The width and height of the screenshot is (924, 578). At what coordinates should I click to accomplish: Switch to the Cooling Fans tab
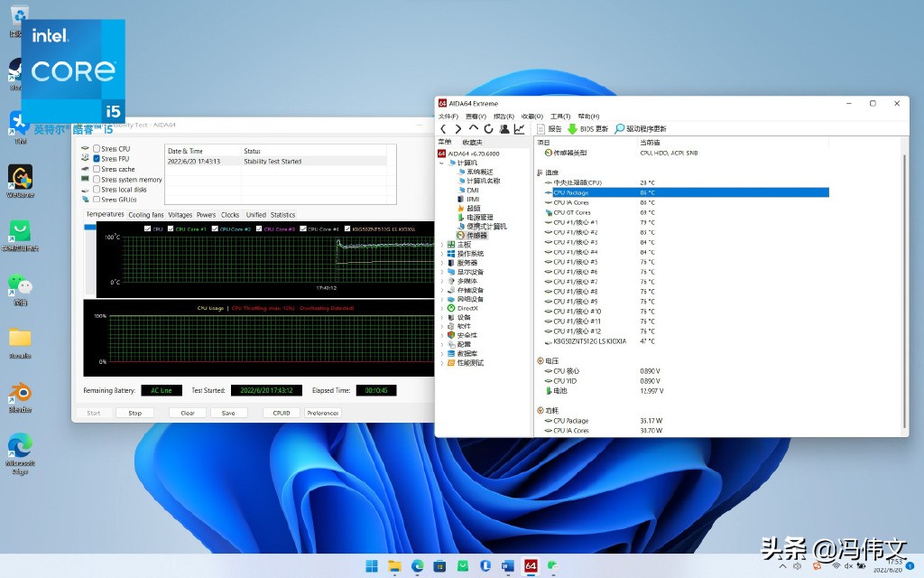pyautogui.click(x=146, y=215)
